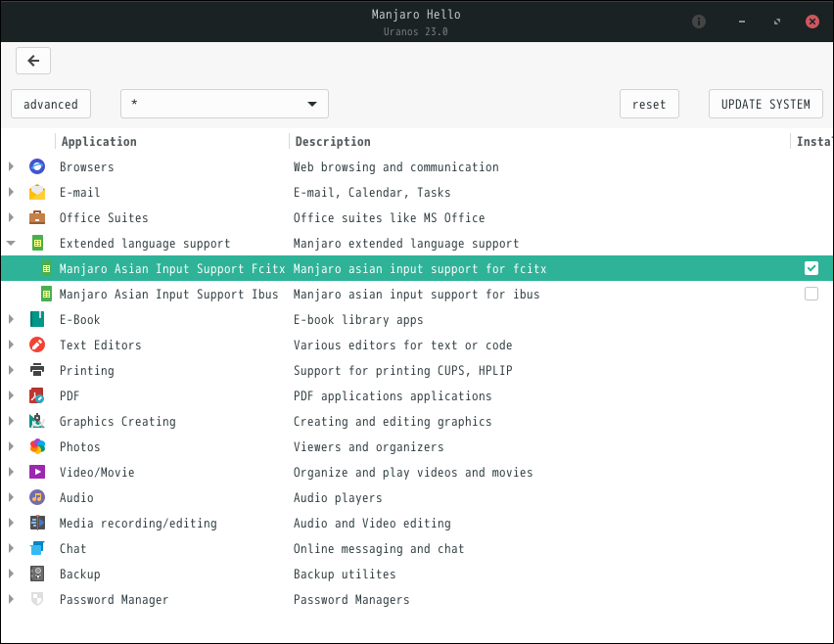Click the Office Suites briefcase icon
834x644 pixels.
tap(37, 217)
